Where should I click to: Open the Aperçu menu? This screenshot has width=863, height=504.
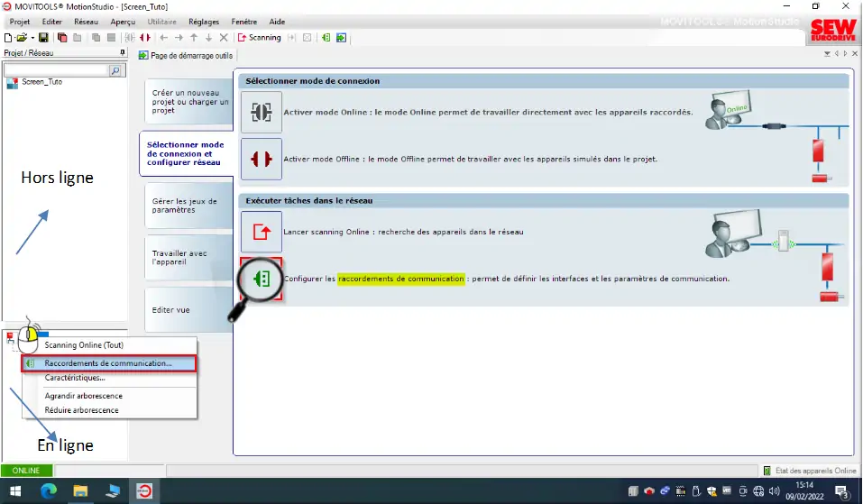[123, 22]
